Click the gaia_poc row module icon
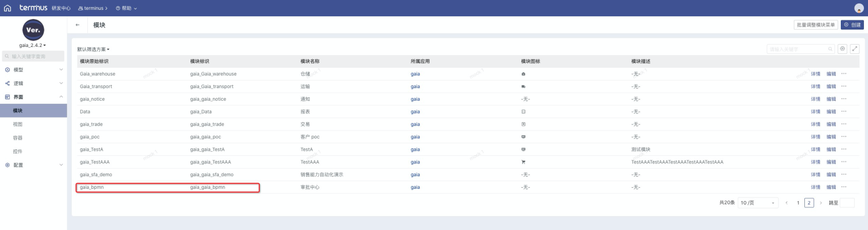Screen dimensions: 868x230 click(x=523, y=137)
